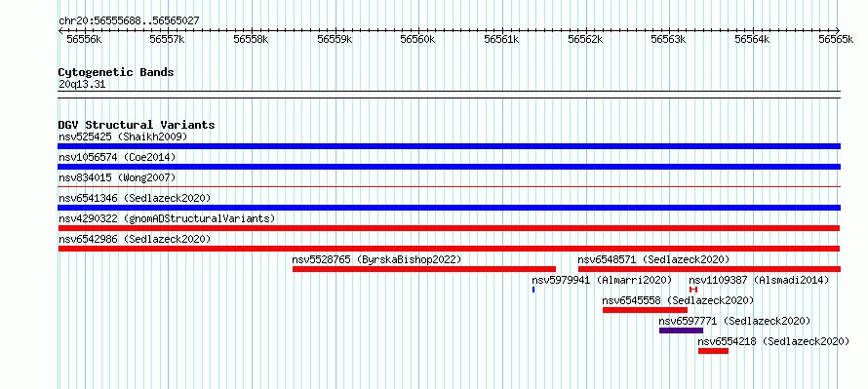This screenshot has height=389, width=868.
Task: Click the tiny blue mark for nsv5979941
Action: pos(533,290)
